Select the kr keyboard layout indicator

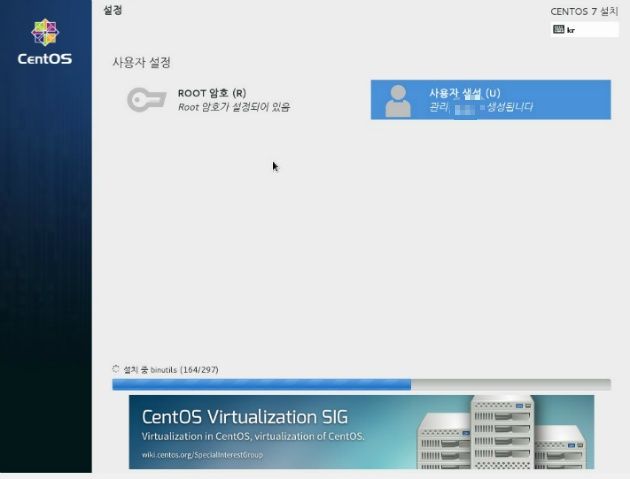click(x=585, y=30)
